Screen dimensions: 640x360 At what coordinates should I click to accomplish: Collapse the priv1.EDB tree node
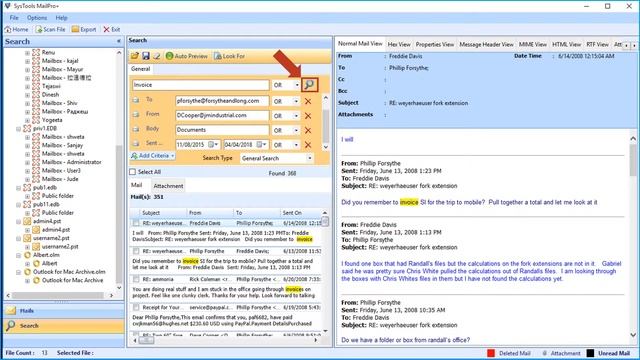pos(18,129)
